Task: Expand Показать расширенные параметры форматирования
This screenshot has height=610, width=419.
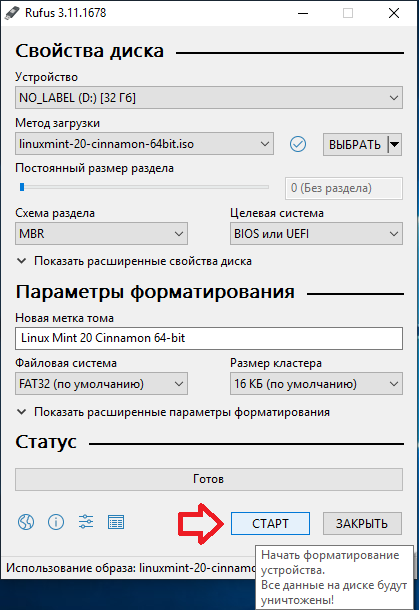Action: point(174,412)
